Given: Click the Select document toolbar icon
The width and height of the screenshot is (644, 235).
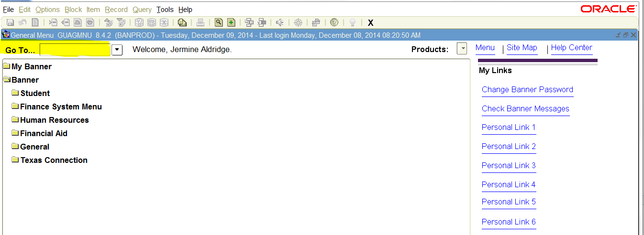Looking at the screenshot, I should point(35,22).
